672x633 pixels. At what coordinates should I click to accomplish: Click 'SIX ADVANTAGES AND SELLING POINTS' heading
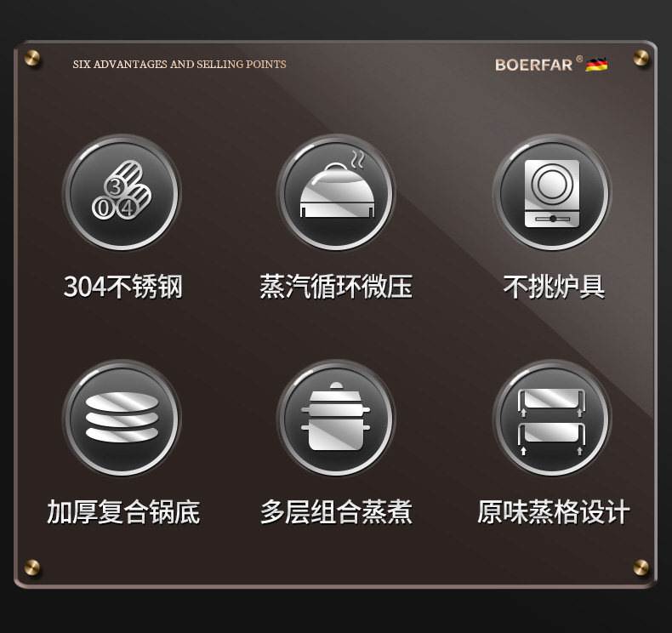click(179, 65)
